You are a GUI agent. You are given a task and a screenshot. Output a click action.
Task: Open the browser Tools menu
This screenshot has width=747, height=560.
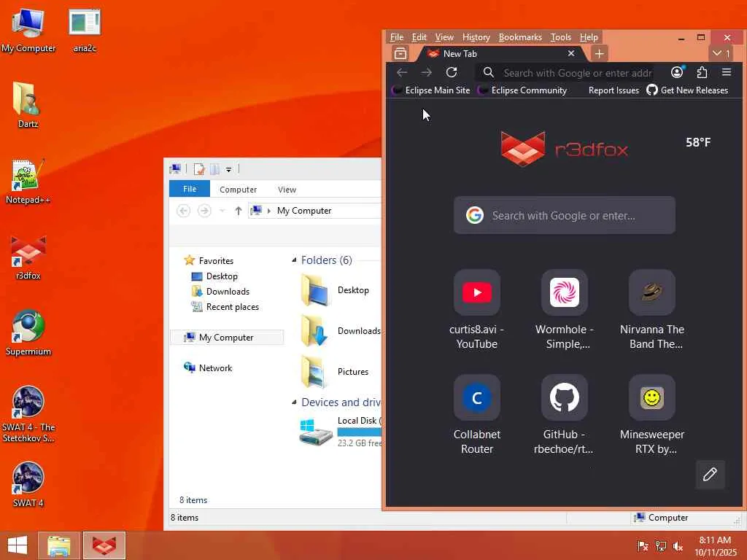(x=561, y=37)
